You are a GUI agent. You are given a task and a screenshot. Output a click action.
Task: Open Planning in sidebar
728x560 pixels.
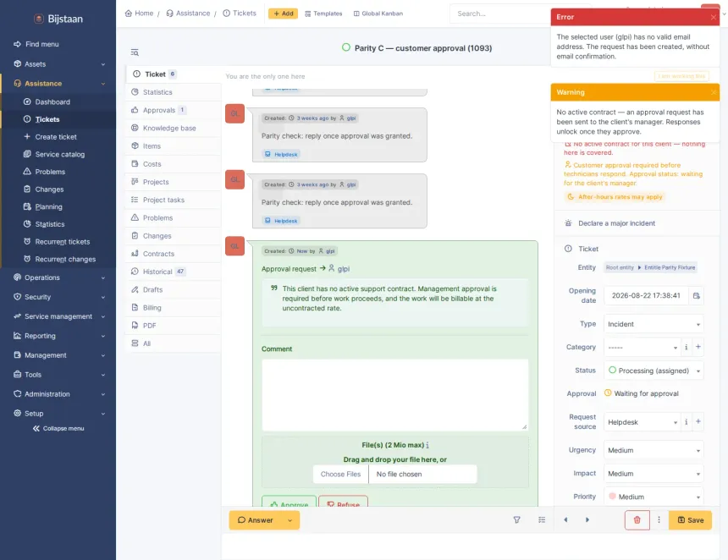(48, 207)
